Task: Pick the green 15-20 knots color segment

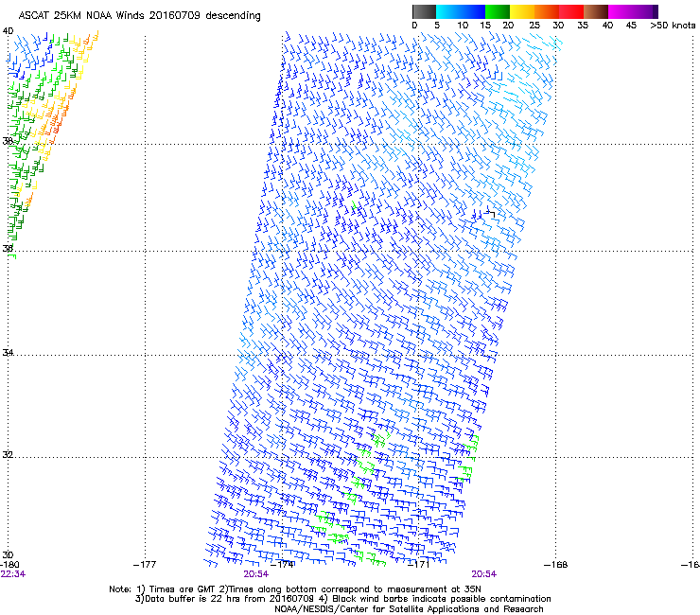Action: tap(498, 11)
